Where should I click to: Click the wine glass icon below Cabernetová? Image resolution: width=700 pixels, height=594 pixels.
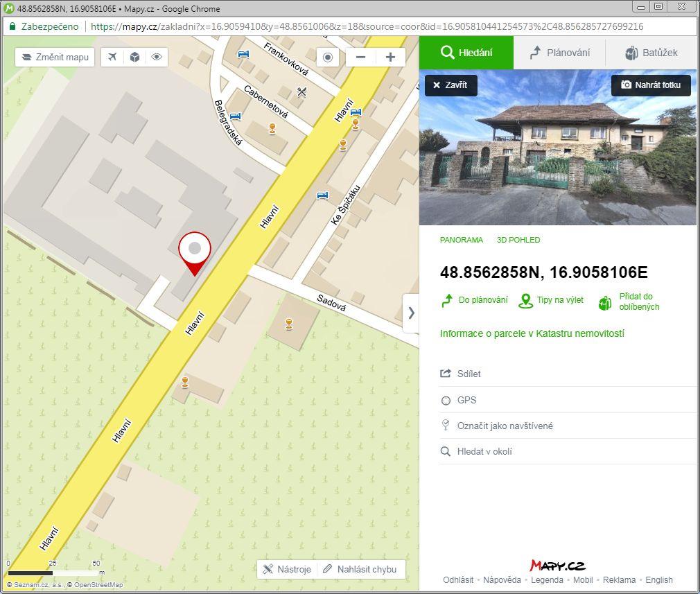[272, 129]
